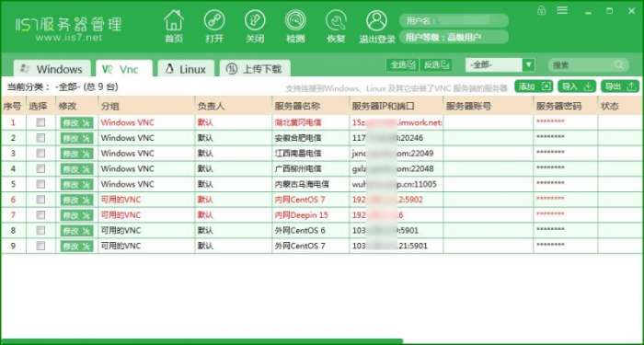Viewport: 644px width, 345px height.
Task: Switch to the Windows tab
Action: click(x=52, y=69)
